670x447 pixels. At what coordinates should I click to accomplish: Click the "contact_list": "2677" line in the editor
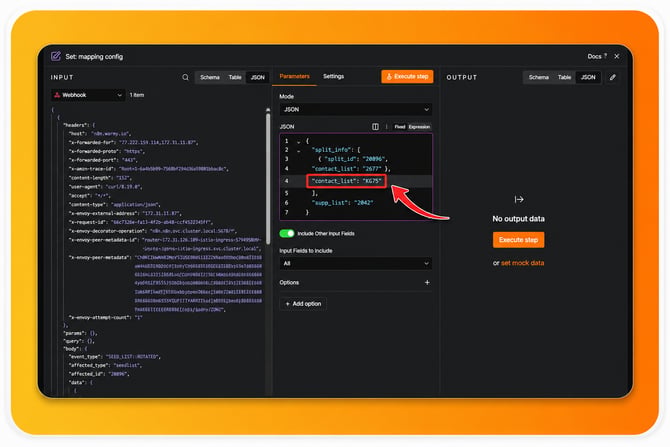[x=351, y=169]
